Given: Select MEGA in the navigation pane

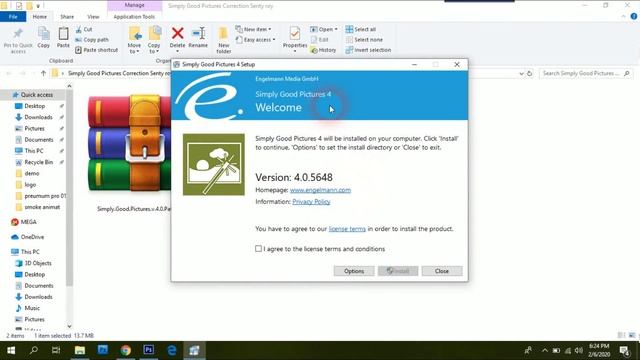Looking at the screenshot, I should pos(28,222).
